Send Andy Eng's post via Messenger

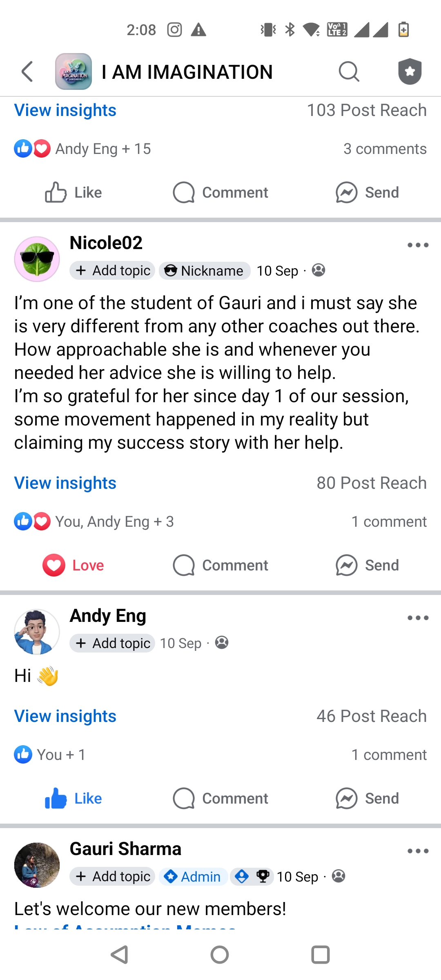[367, 798]
